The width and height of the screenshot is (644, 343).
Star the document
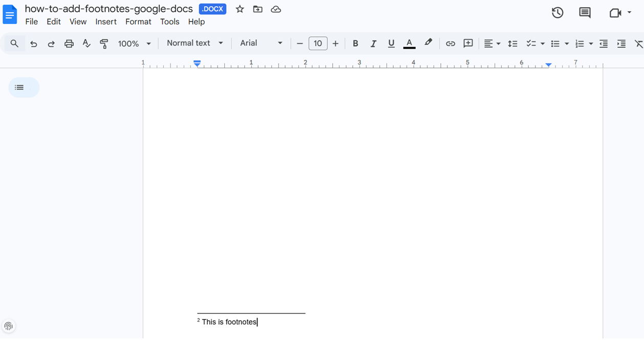[x=239, y=9]
